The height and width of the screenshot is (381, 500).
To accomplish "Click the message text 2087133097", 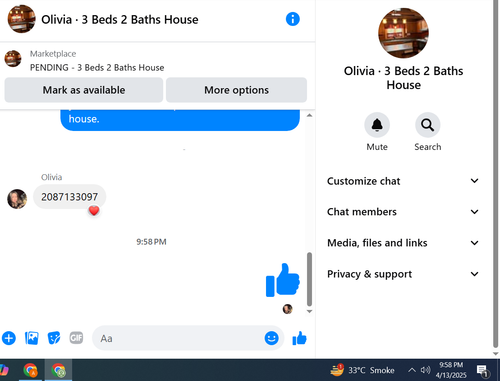I will (x=69, y=197).
